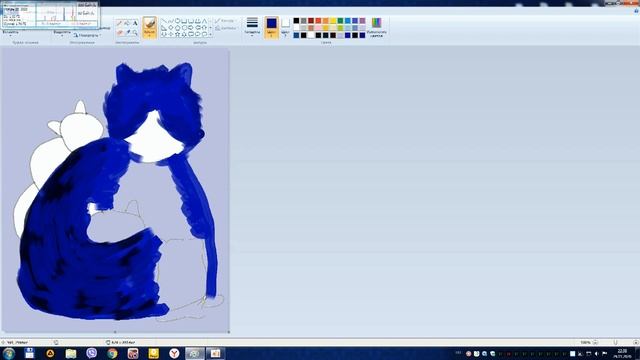
Task: Click the volume icon in system tray
Action: click(596, 353)
